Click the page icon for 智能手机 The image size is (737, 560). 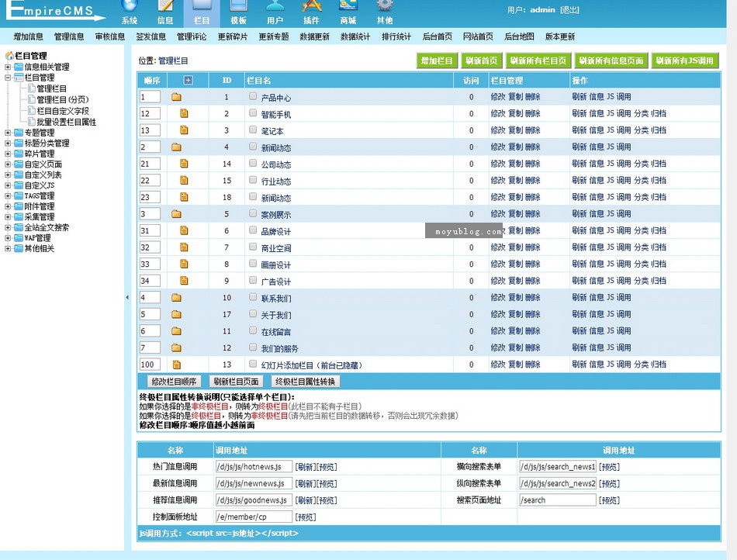point(185,114)
